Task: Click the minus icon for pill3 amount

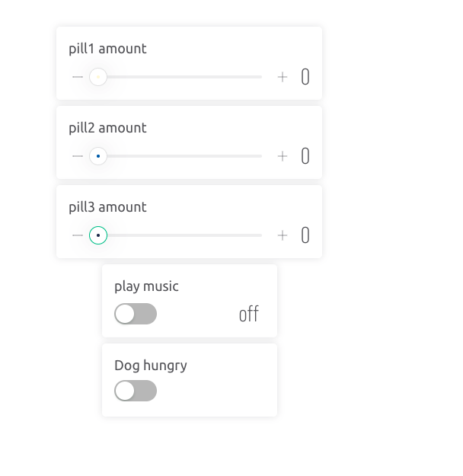Action: coord(78,235)
